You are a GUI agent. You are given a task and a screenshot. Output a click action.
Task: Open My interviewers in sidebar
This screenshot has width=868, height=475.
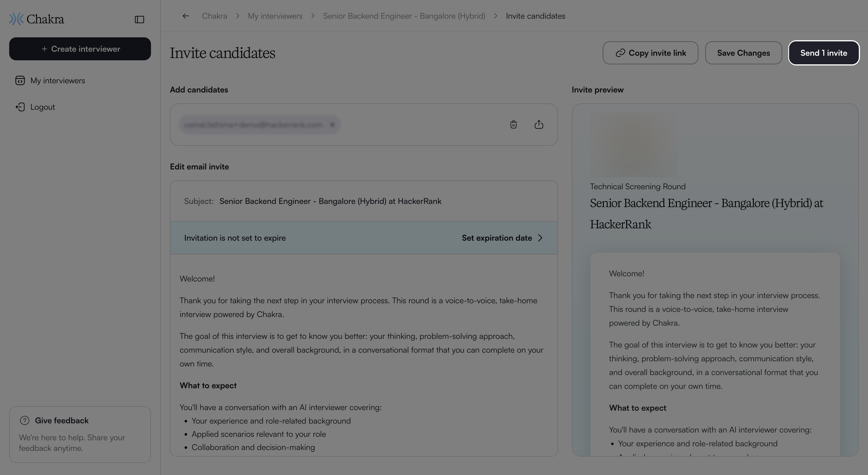(58, 81)
